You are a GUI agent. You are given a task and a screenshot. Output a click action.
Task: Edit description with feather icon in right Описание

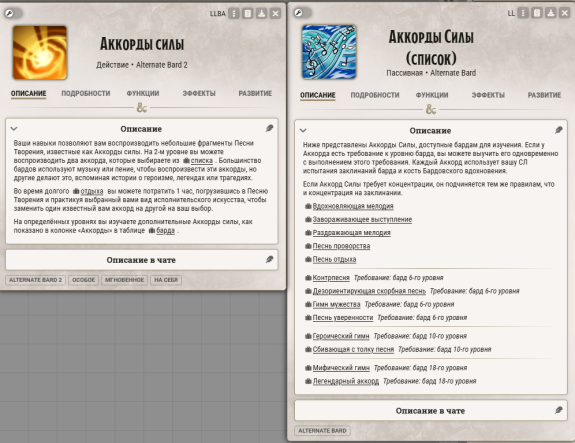pos(558,130)
